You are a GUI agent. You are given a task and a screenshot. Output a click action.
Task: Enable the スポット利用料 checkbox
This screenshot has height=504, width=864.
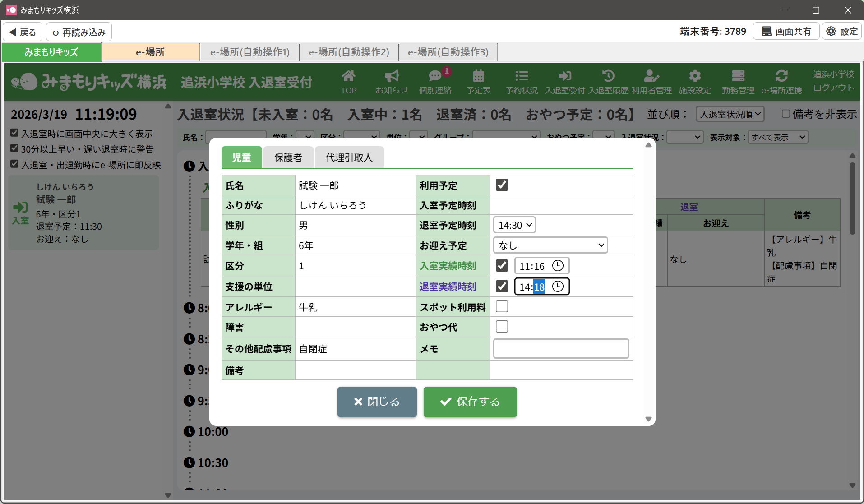(x=502, y=306)
